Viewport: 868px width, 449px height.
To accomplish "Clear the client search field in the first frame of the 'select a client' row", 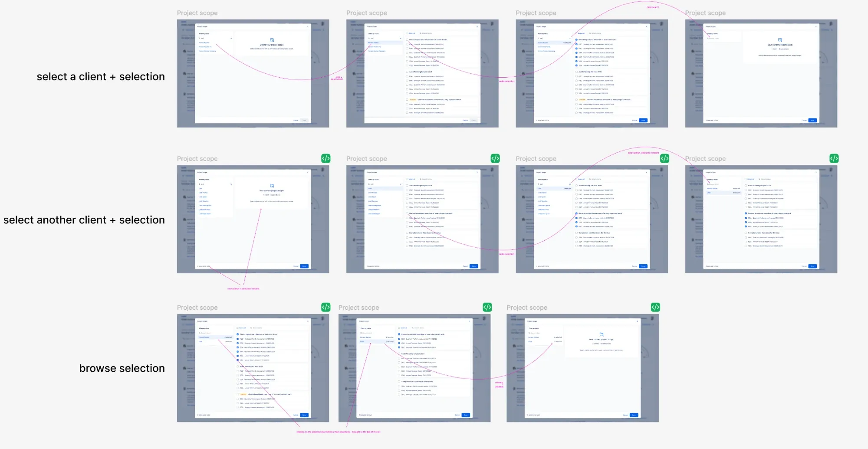I will tap(231, 39).
